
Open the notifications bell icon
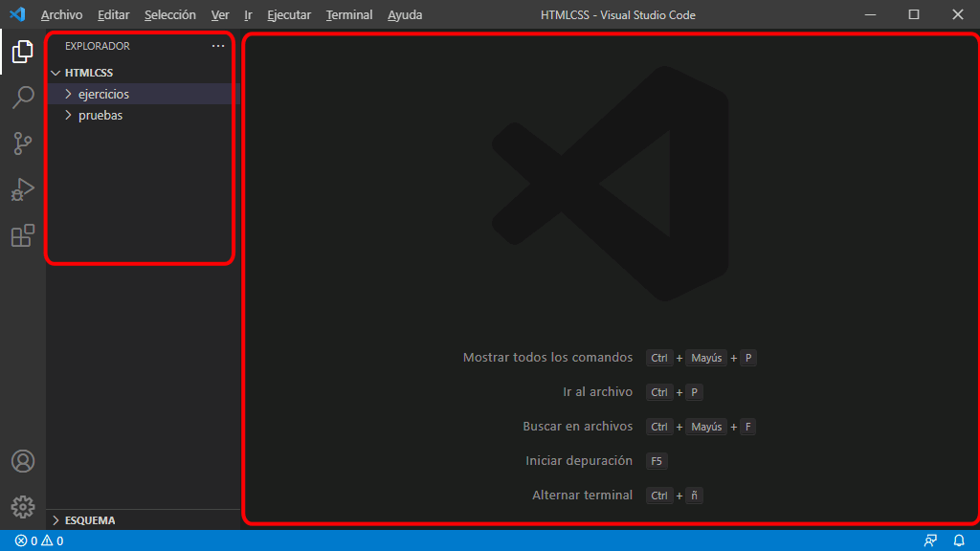click(959, 541)
